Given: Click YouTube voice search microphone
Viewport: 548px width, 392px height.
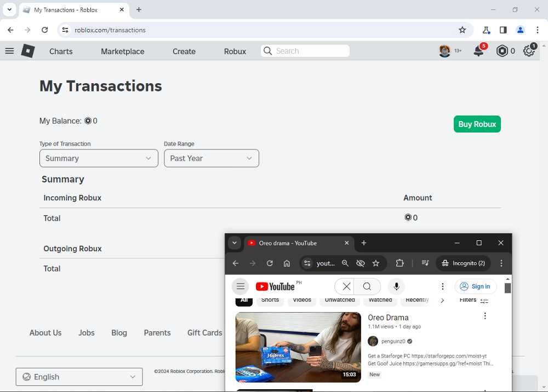Looking at the screenshot, I should click(396, 286).
